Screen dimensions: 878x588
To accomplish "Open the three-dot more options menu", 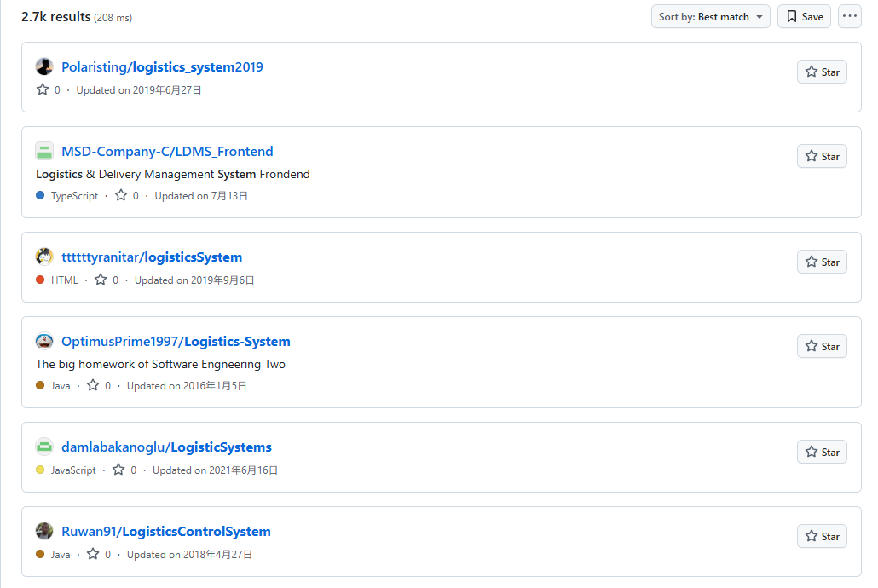I will click(x=849, y=16).
